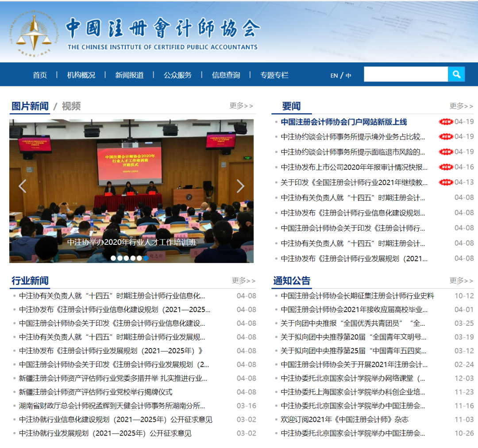This screenshot has width=478, height=448.
Task: Click 更多 in the 通知公告 section
Action: (x=461, y=280)
